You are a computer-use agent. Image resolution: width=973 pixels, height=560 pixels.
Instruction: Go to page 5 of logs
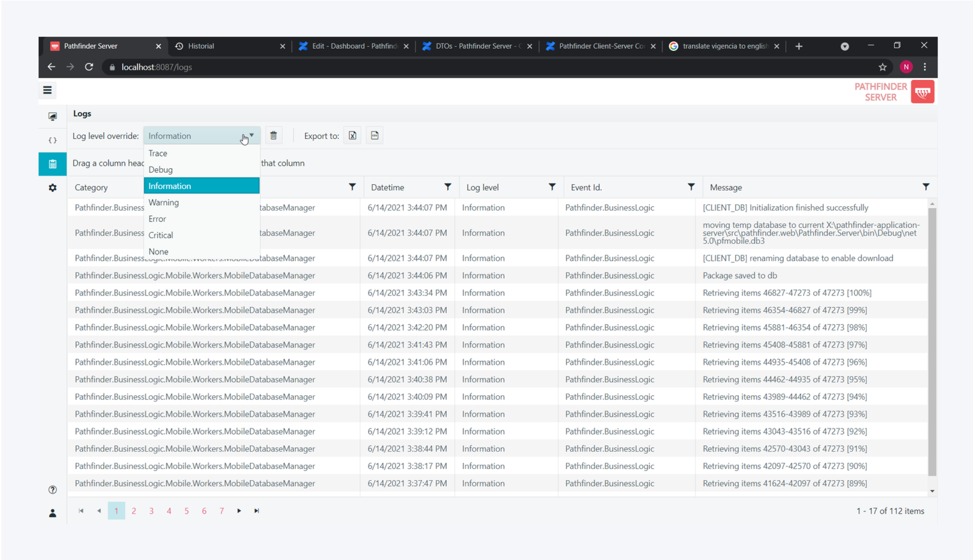[x=187, y=511]
